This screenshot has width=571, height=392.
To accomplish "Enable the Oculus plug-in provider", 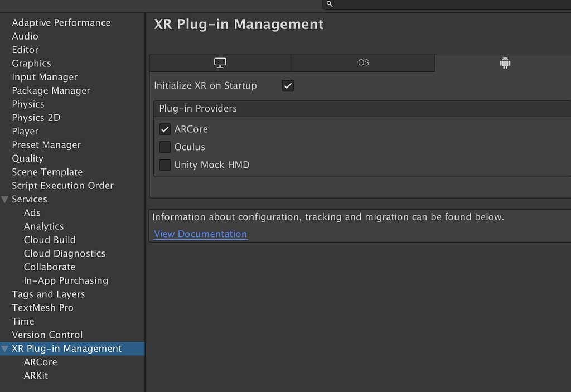I will click(165, 147).
